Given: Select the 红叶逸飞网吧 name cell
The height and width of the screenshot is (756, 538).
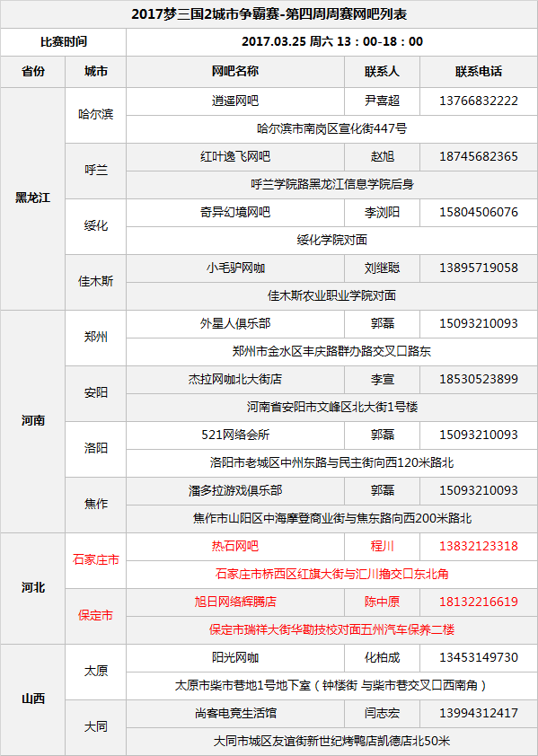Looking at the screenshot, I should tap(235, 157).
